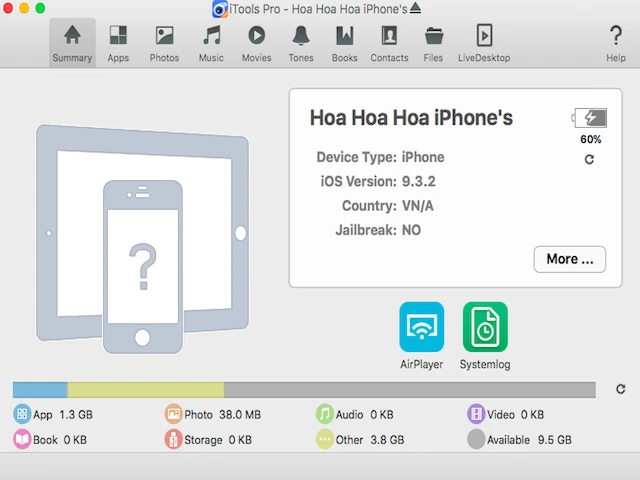Screen dimensions: 640x480
Task: Open the Tones bell icon
Action: (300, 43)
